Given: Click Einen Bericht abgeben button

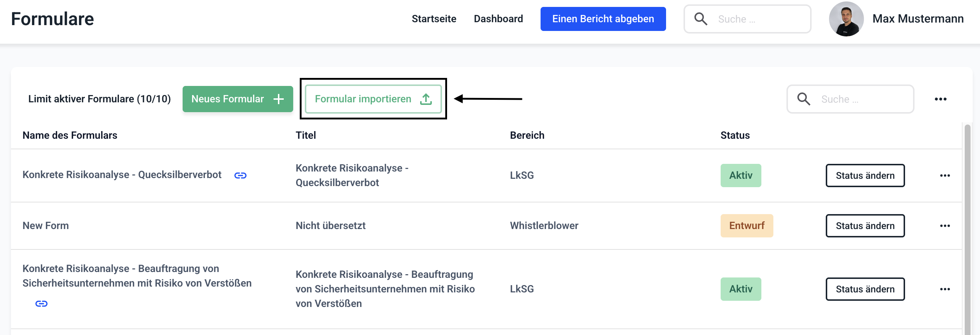Looking at the screenshot, I should (603, 19).
